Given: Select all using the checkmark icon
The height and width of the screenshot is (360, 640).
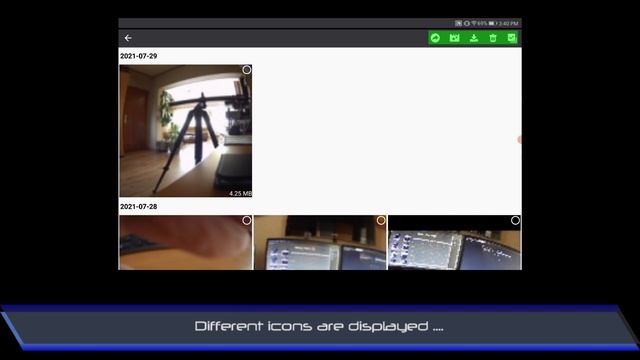Looking at the screenshot, I should click(511, 38).
